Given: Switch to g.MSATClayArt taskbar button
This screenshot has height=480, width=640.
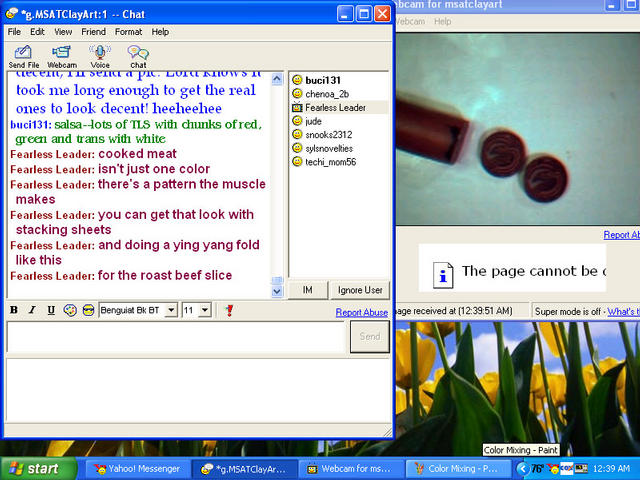Looking at the screenshot, I should point(244,469).
